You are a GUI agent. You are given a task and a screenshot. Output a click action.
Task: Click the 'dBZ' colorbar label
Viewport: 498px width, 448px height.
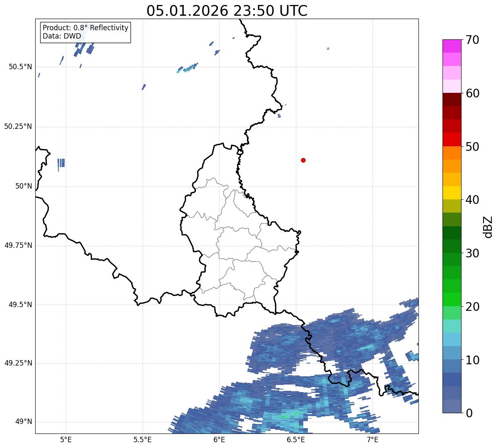pos(488,226)
